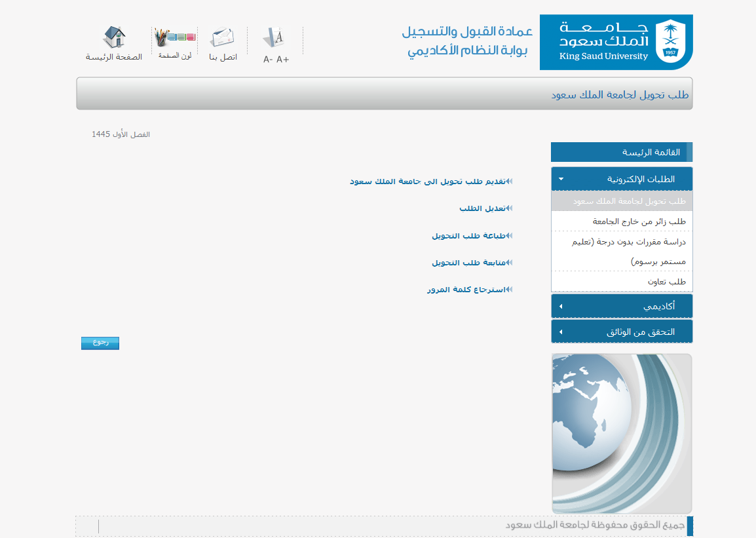This screenshot has height=538, width=756.
Task: Click the King Saud University logo
Action: (x=616, y=42)
